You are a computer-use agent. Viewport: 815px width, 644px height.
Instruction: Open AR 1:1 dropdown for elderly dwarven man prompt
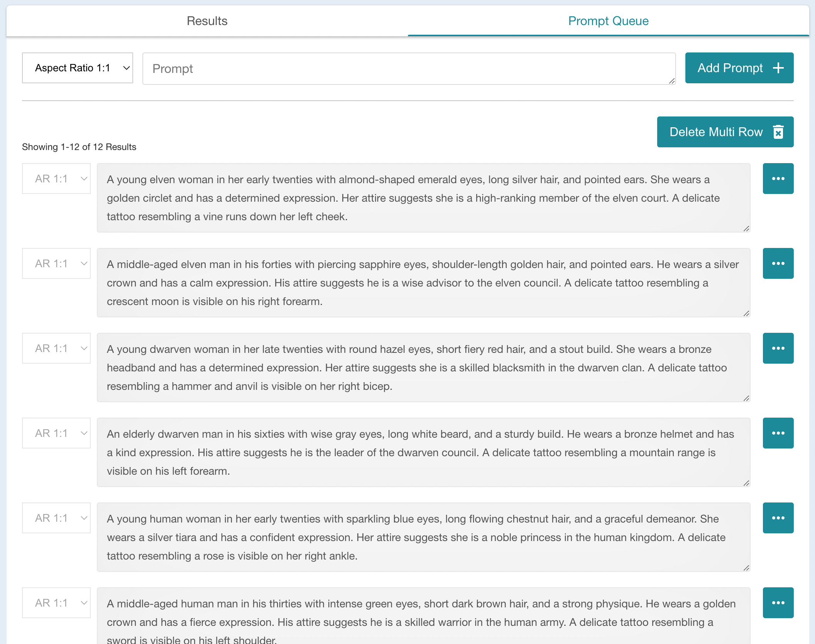[x=56, y=433]
